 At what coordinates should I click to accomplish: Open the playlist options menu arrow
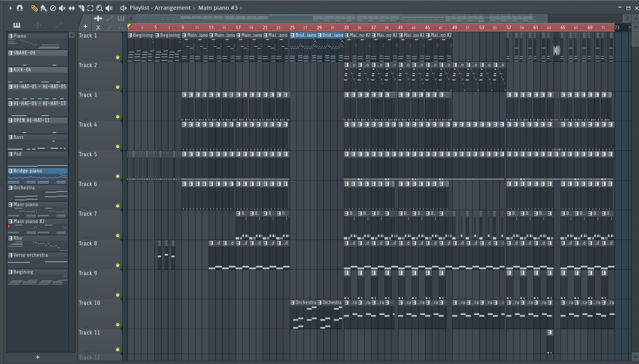(10, 8)
